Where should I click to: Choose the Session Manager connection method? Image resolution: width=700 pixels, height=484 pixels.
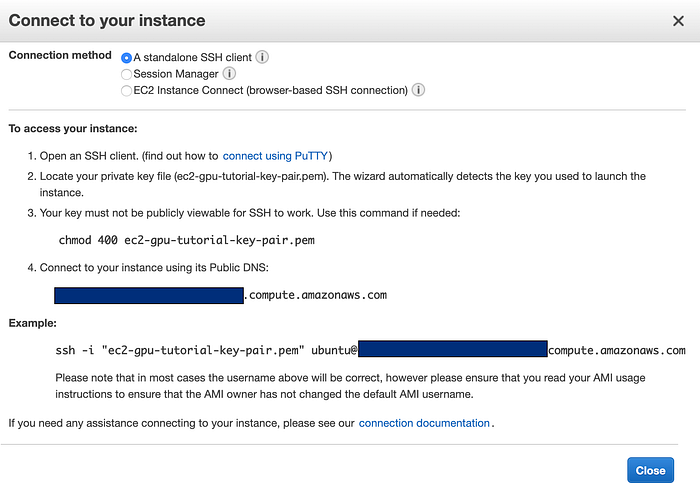(126, 74)
